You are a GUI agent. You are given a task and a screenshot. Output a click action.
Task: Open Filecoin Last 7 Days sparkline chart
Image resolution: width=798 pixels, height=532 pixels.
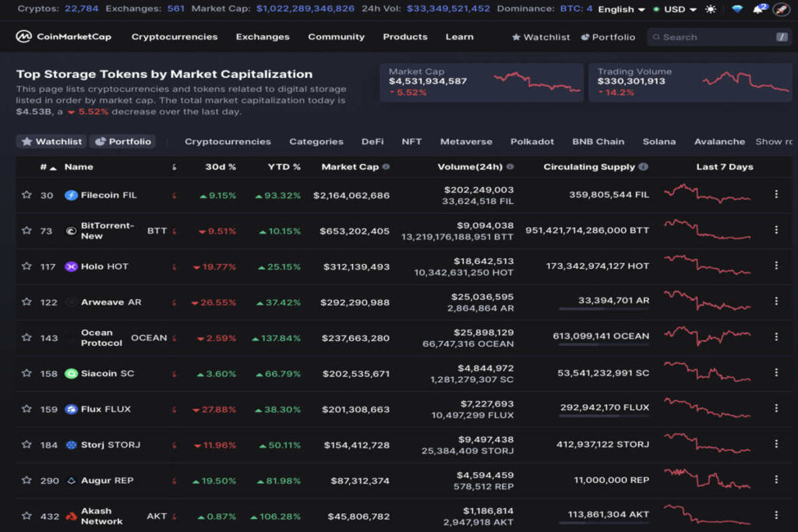[x=708, y=194]
